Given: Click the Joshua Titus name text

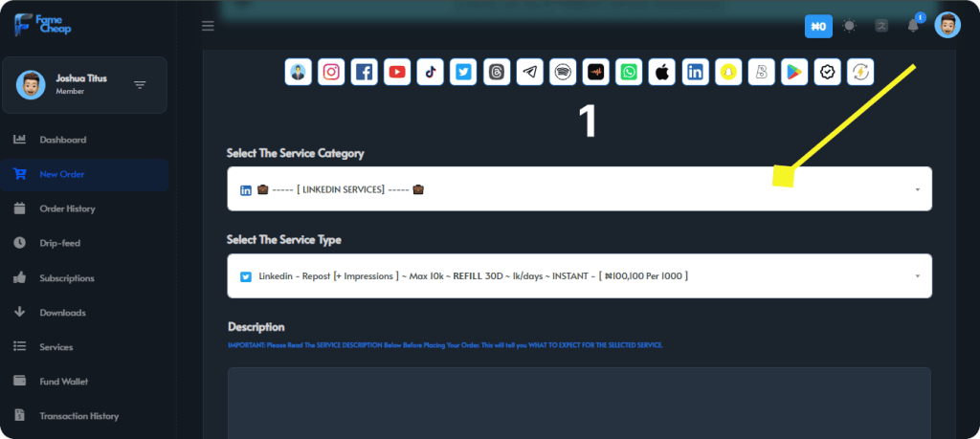Looking at the screenshot, I should click(x=81, y=78).
